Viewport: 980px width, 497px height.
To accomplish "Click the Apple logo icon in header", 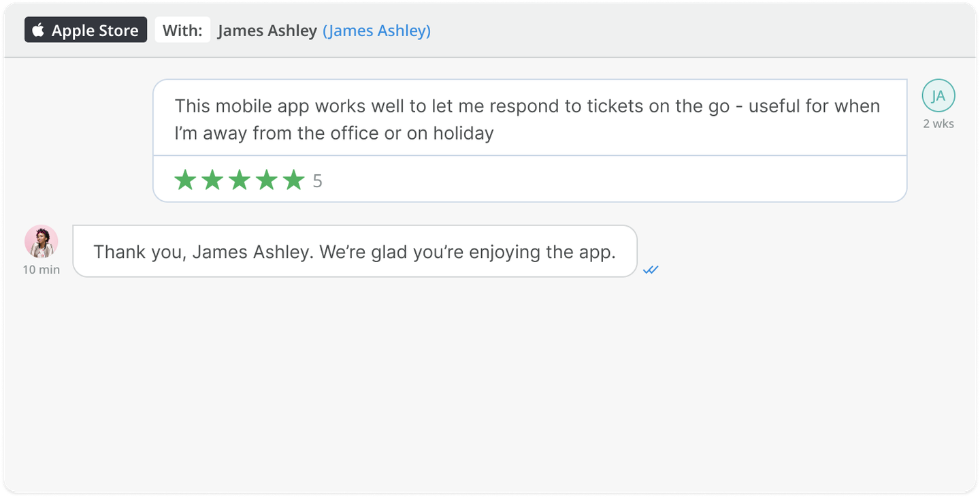I will [39, 30].
